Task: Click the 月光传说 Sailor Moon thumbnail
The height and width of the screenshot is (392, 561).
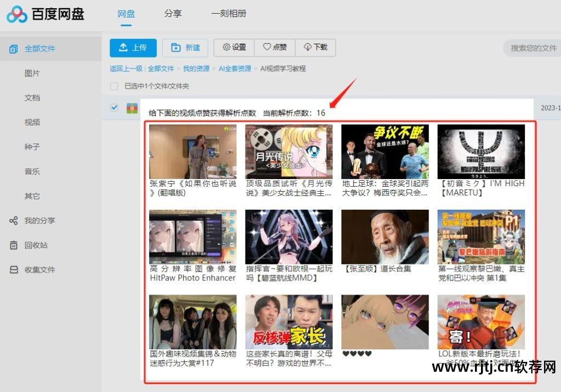Action: [289, 152]
